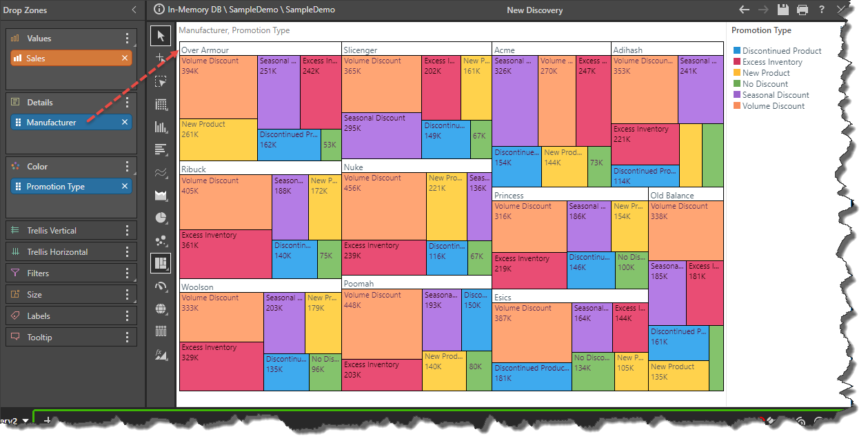868x445 pixels.
Task: Go back using left arrow icon
Action: click(x=744, y=10)
